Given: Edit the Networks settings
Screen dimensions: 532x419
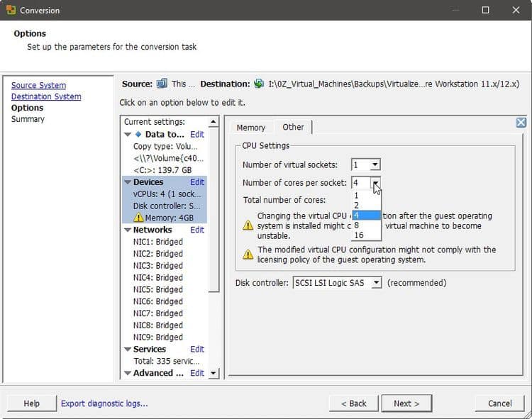Looking at the screenshot, I should (x=197, y=230).
